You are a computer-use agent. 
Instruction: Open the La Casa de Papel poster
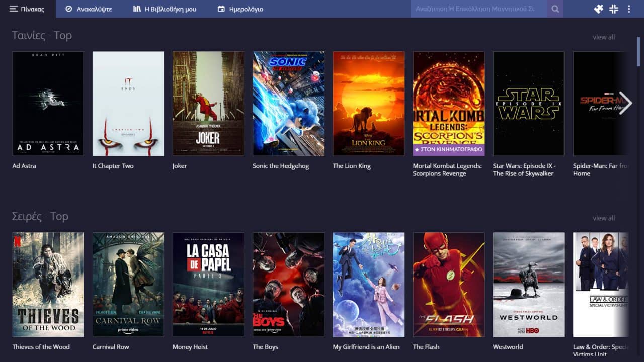tap(208, 285)
